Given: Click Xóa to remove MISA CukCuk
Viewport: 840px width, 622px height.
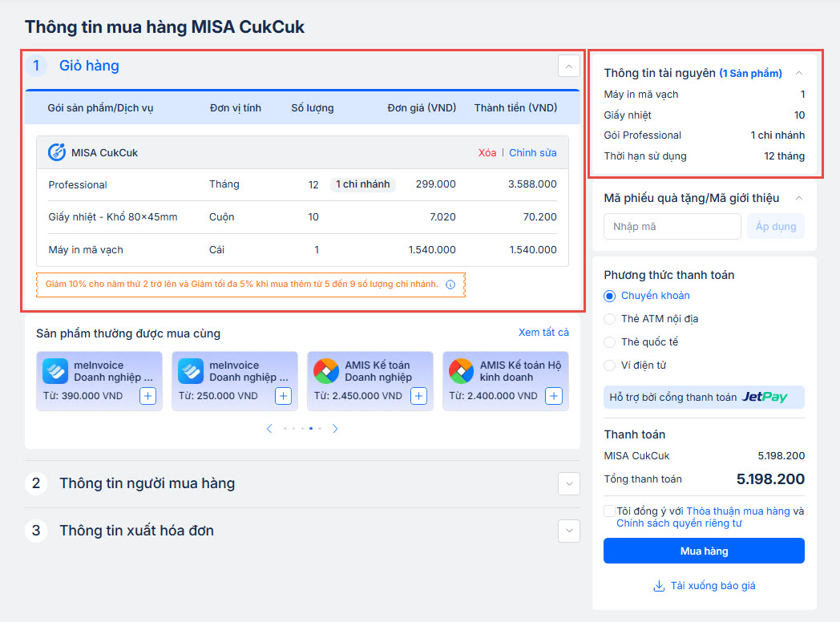Looking at the screenshot, I should click(487, 153).
